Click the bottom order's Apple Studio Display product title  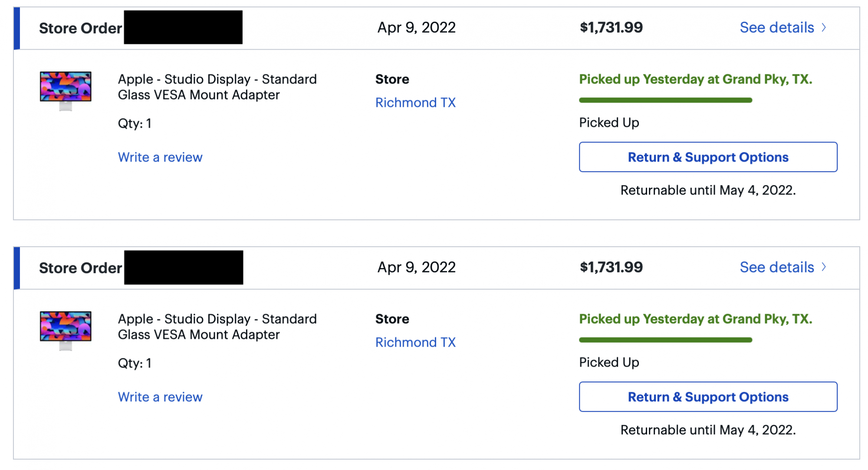[217, 327]
